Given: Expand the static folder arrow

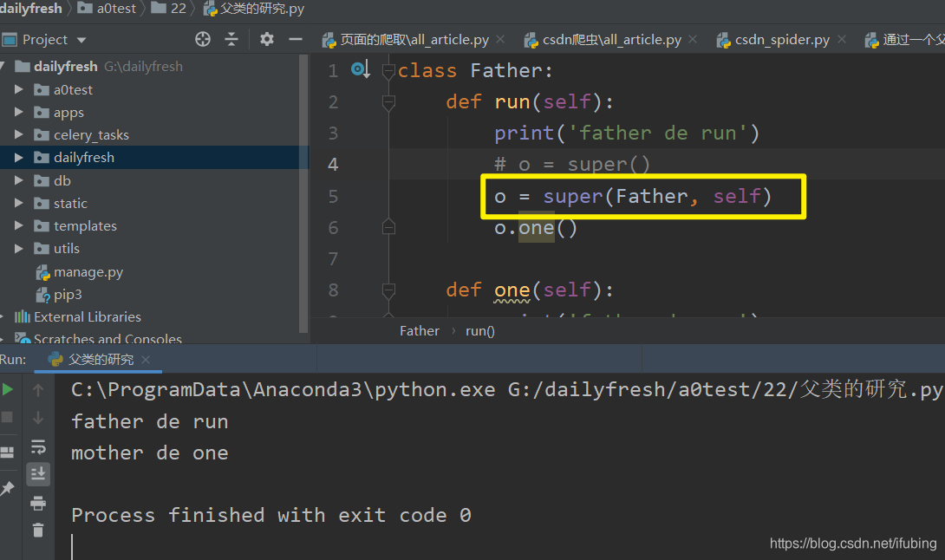Looking at the screenshot, I should point(18,203).
